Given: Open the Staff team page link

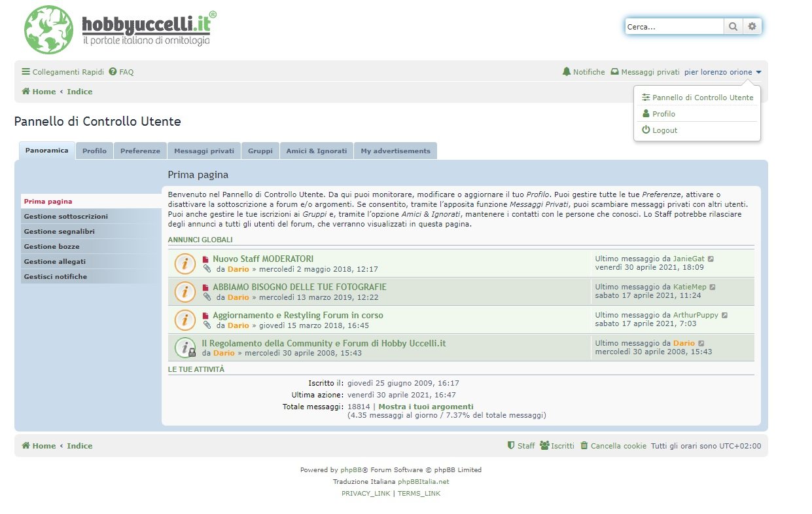Looking at the screenshot, I should coord(521,446).
